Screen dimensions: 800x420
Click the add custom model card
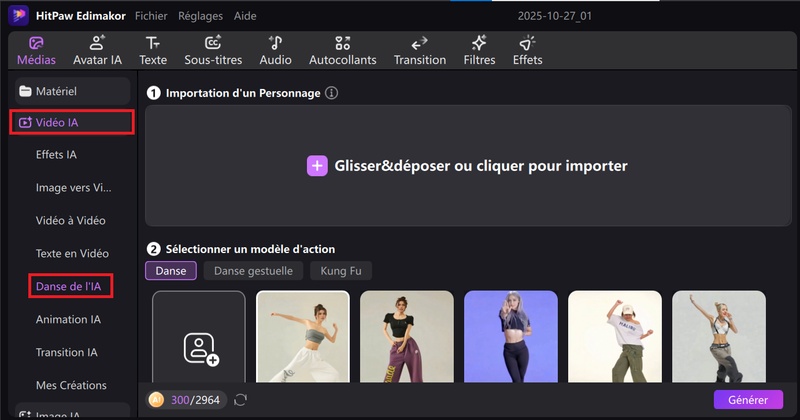tap(199, 337)
